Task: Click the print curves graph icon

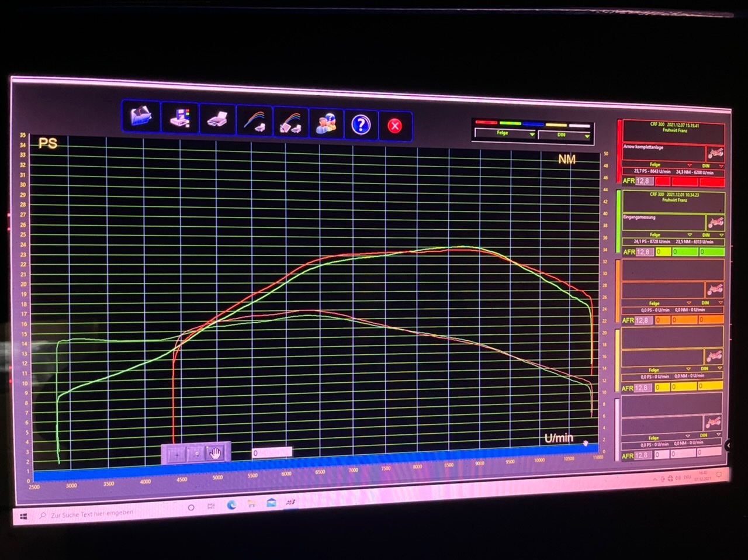Action: pos(255,122)
